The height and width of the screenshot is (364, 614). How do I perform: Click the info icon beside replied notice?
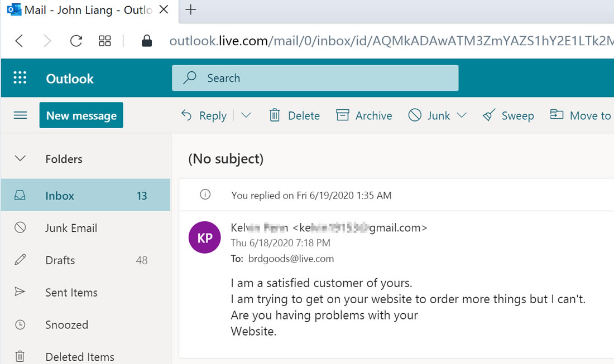[x=205, y=195]
